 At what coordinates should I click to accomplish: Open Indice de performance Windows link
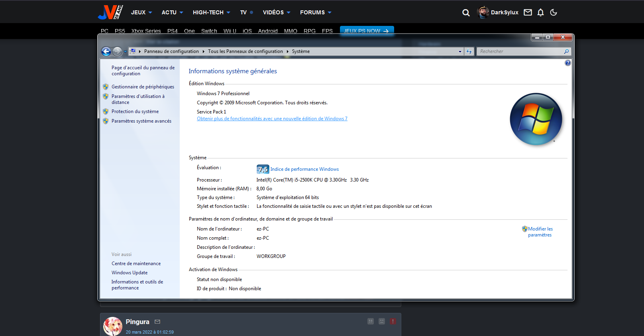coord(304,169)
